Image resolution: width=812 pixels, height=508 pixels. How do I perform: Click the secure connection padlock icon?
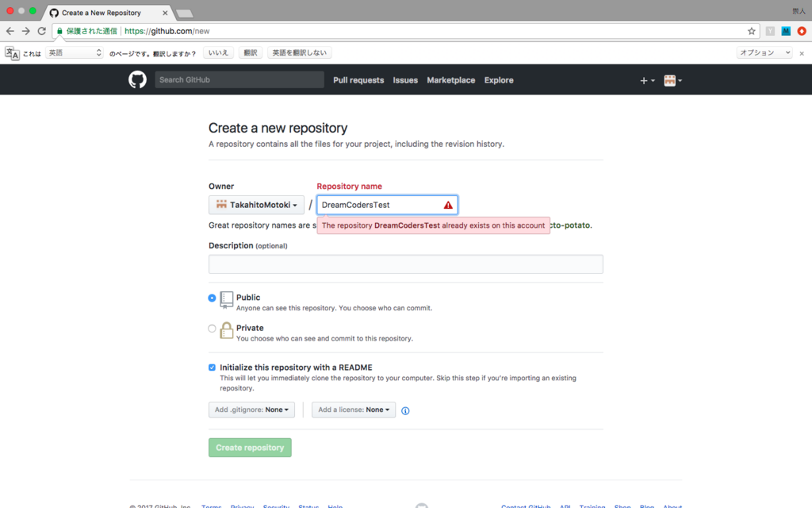tap(59, 31)
